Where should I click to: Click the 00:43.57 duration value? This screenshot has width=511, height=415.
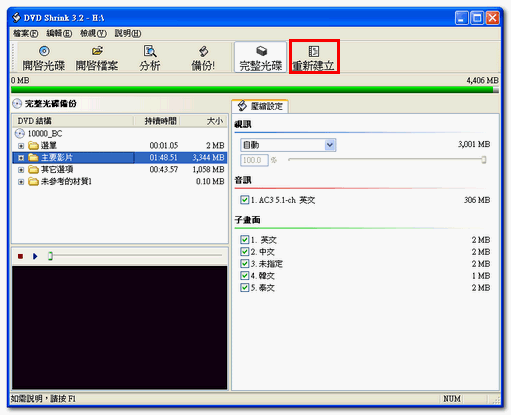163,170
